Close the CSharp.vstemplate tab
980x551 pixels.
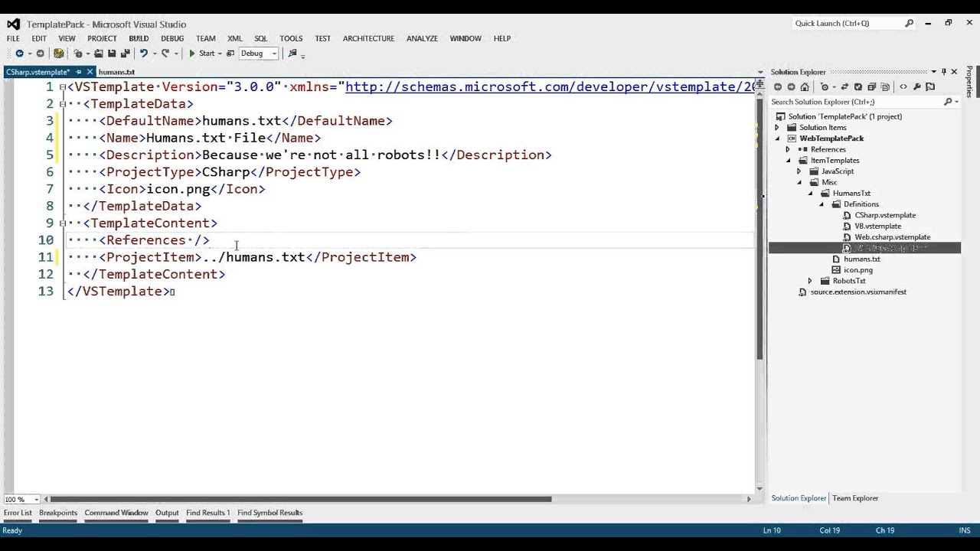90,72
